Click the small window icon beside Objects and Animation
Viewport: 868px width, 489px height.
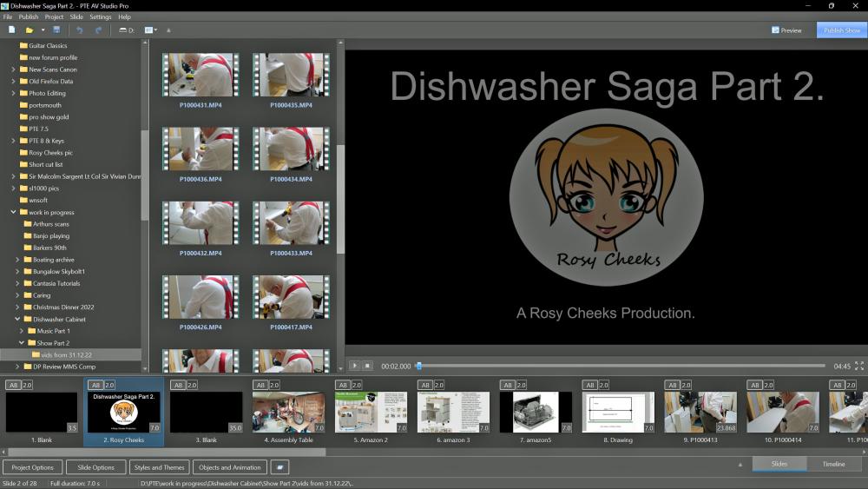click(x=280, y=467)
